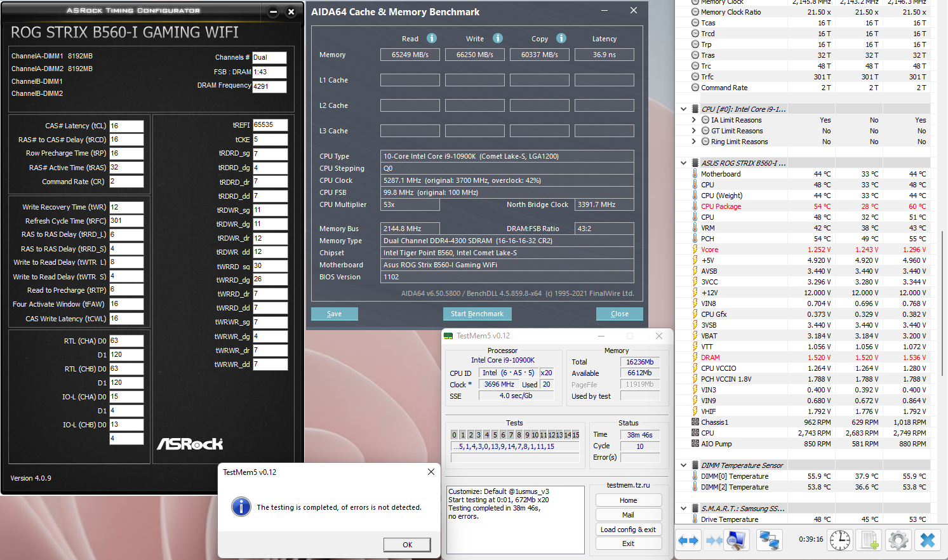Click Memory Write value 66250 MB/s

(475, 55)
